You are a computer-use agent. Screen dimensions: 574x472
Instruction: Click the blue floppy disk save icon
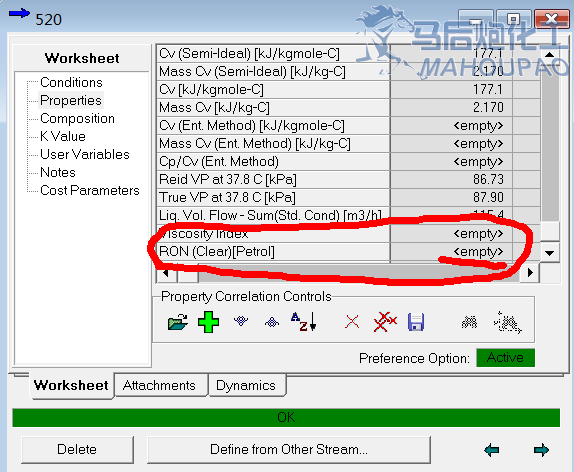click(416, 322)
